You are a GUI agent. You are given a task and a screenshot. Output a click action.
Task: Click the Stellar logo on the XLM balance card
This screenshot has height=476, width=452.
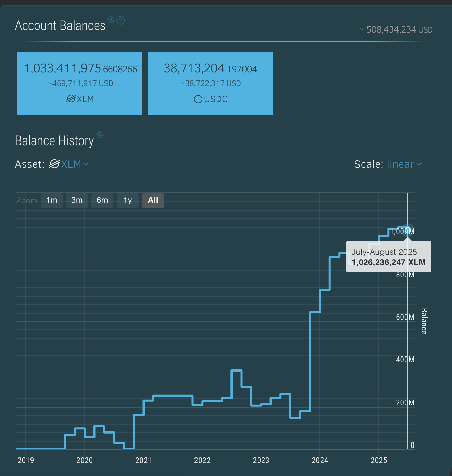click(71, 99)
